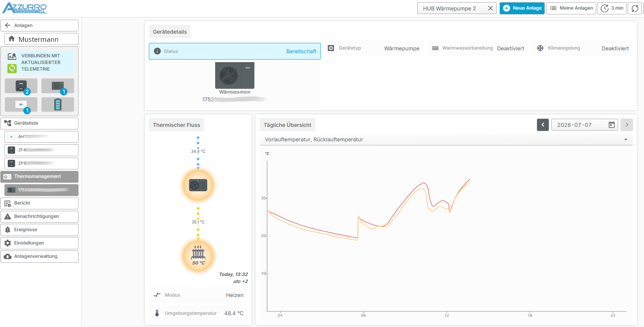Open Thermomanagement in sidebar
Screen dimensions: 644x327
[x=39, y=176]
